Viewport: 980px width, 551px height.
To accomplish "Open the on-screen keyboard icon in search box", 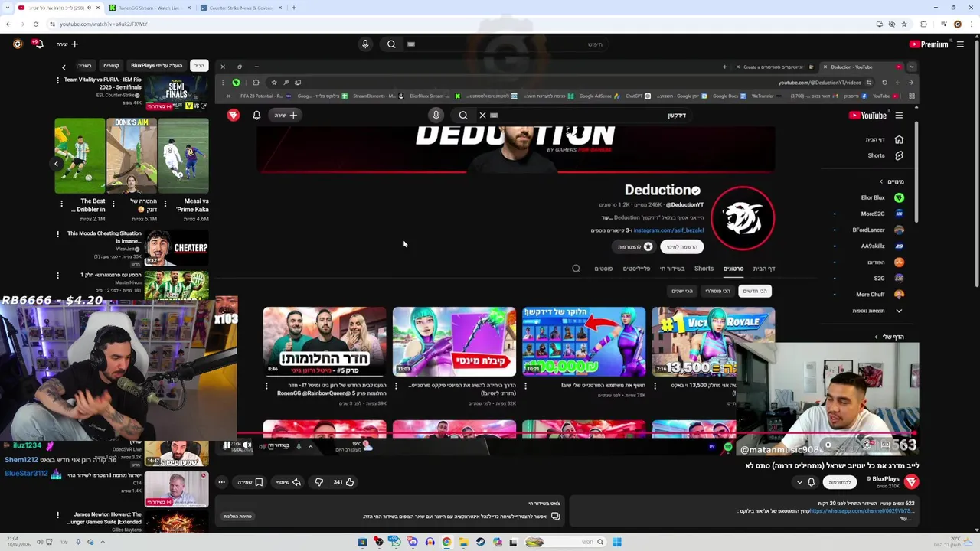I will [x=411, y=44].
